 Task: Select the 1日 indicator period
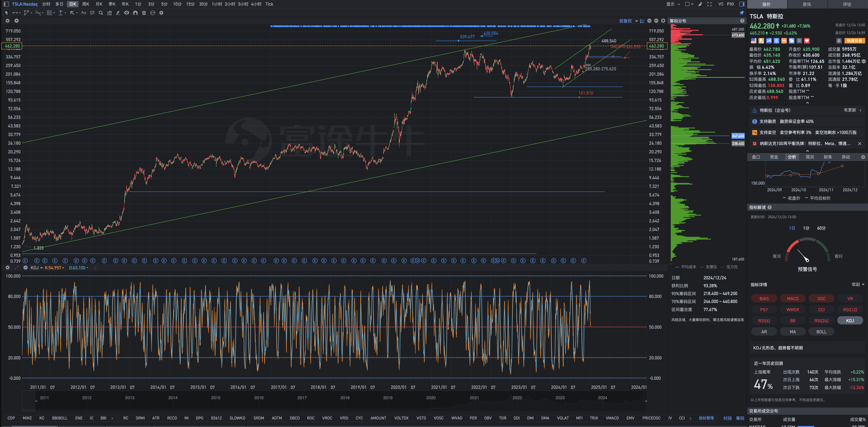(x=792, y=228)
